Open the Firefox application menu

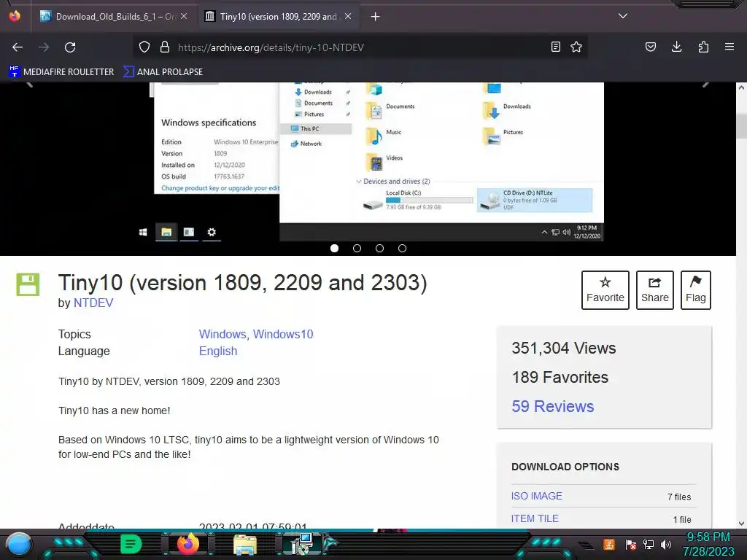729,47
